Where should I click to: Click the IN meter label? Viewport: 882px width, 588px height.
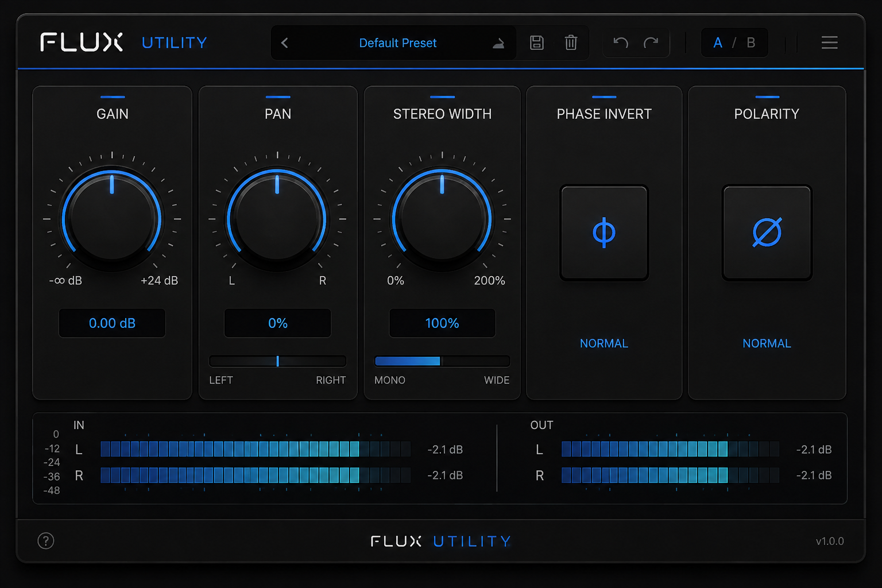pyautogui.click(x=79, y=425)
